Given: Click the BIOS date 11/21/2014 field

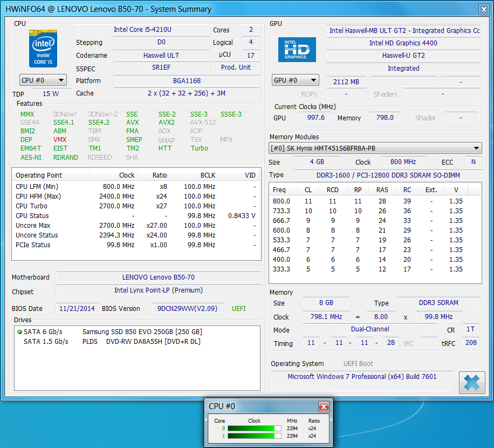Looking at the screenshot, I should coord(77,308).
